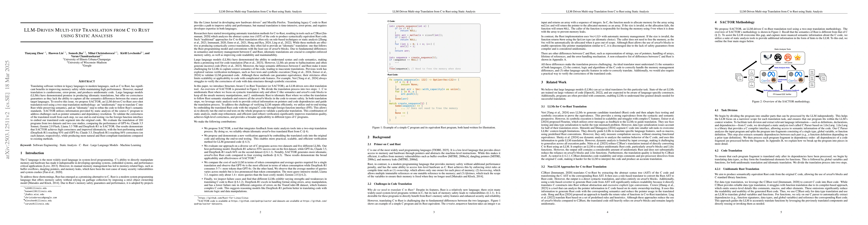The image size is (868, 225).
Task: Click the Gemini logo in the right LLM box
Action: pyautogui.click(x=793, y=80)
